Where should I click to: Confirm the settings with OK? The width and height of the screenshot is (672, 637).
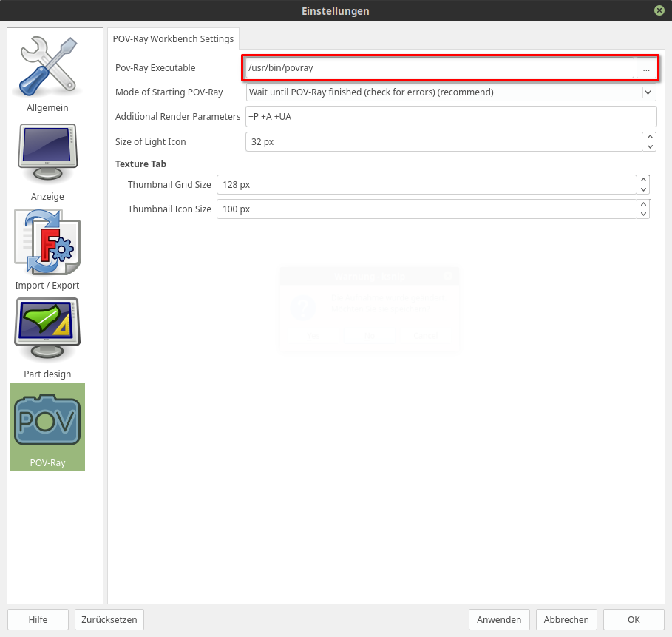[x=634, y=619]
